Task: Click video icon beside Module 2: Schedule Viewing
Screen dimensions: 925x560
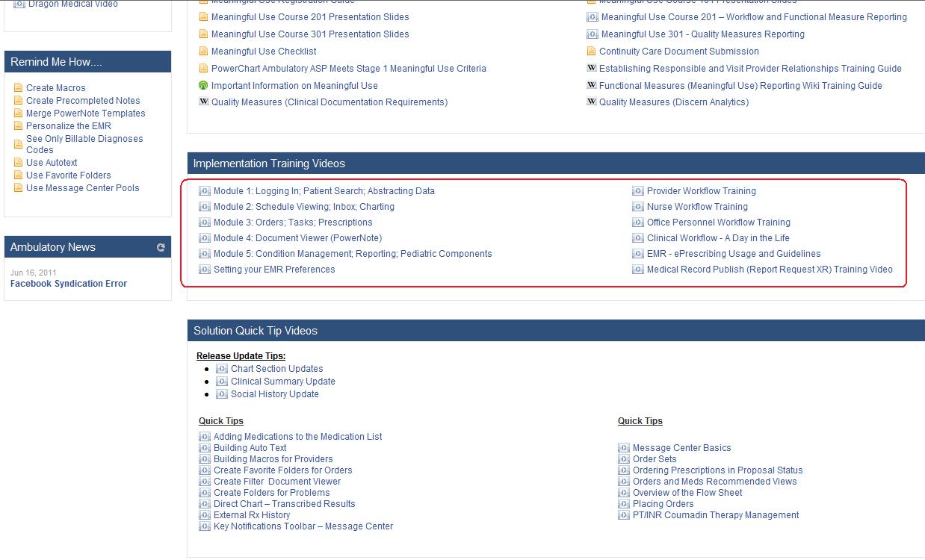Action: (205, 207)
